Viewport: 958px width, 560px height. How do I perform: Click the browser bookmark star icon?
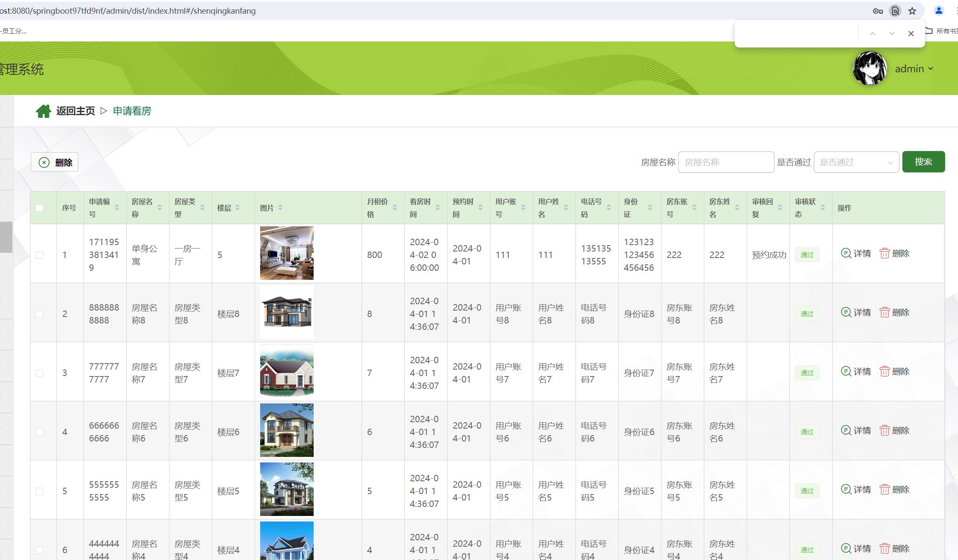click(x=912, y=11)
